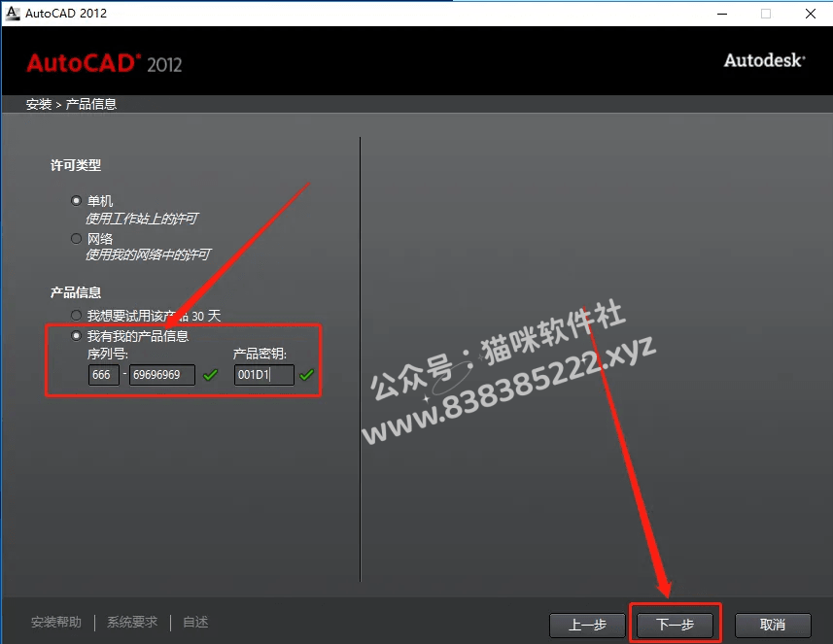
Task: Cancel installation with 取消 button
Action: 773,625
